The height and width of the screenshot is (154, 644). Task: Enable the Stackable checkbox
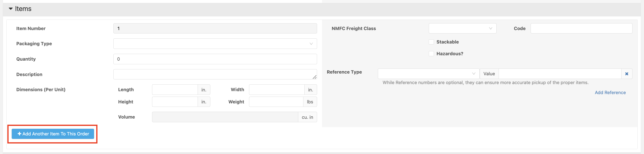pos(431,42)
